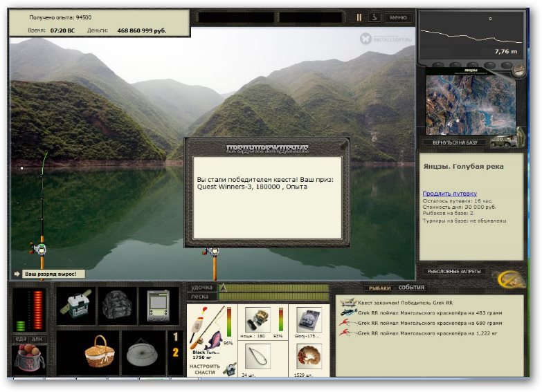Click event row about catch 'на 680 грамм'
This screenshot has height=392, width=542.
point(430,324)
